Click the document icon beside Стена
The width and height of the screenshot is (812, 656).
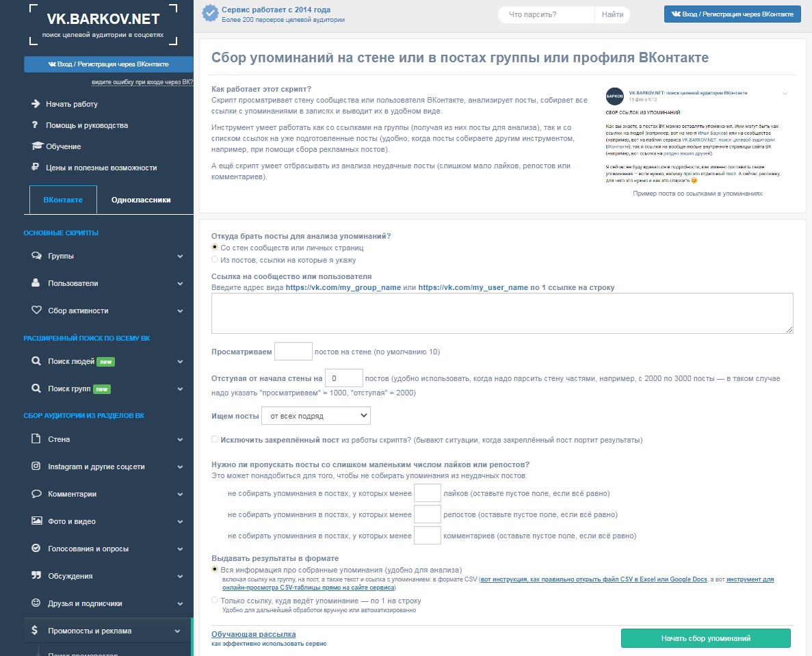(x=36, y=438)
